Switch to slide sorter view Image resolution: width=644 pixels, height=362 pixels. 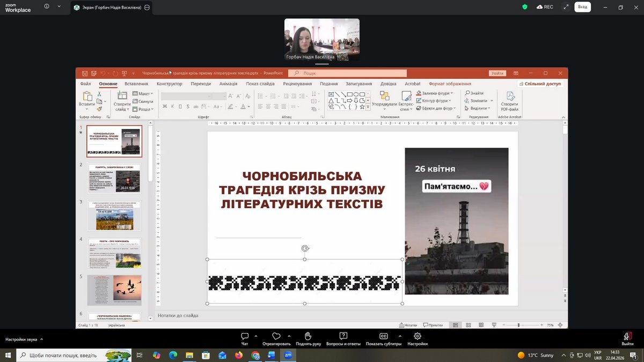[x=468, y=325]
